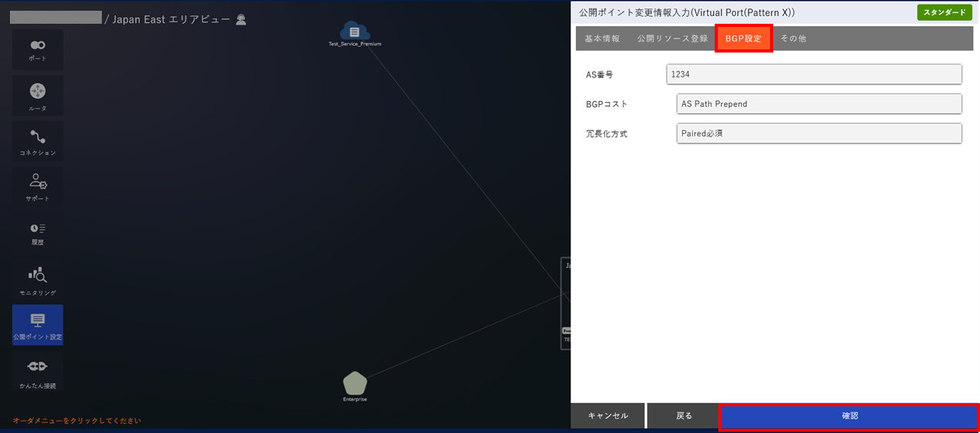Image resolution: width=980 pixels, height=433 pixels.
Task: Open the 履歴 (History) sidebar menu
Action: [x=38, y=233]
